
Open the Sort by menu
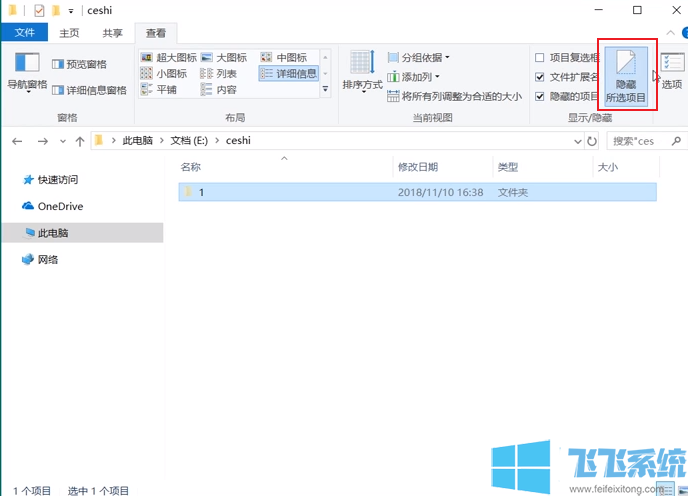(x=362, y=71)
